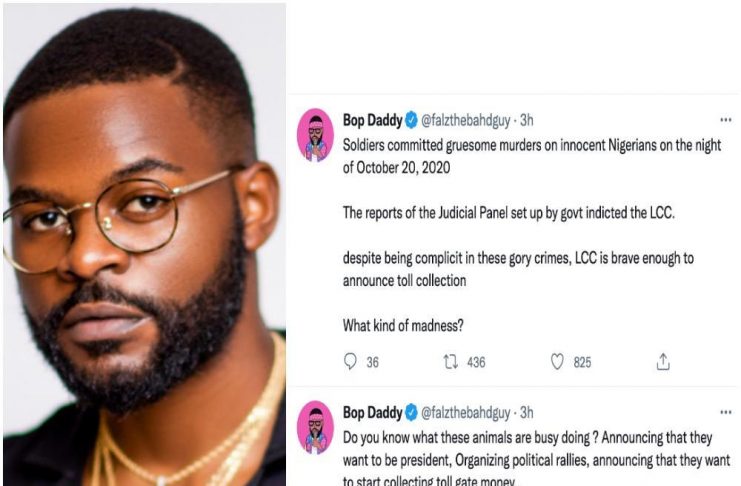The image size is (741, 486).
Task: Click the 825 likes count
Action: pos(582,363)
